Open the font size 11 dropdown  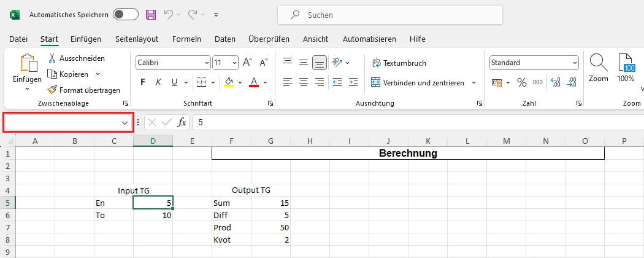coord(234,63)
